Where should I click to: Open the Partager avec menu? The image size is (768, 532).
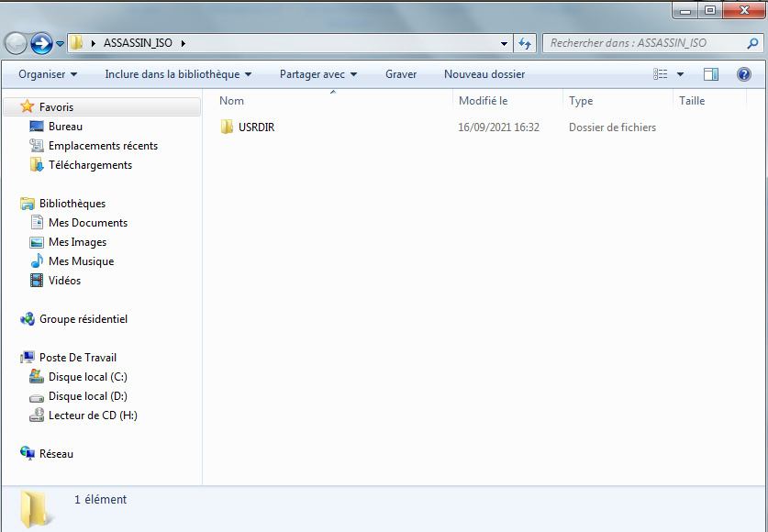click(x=317, y=74)
